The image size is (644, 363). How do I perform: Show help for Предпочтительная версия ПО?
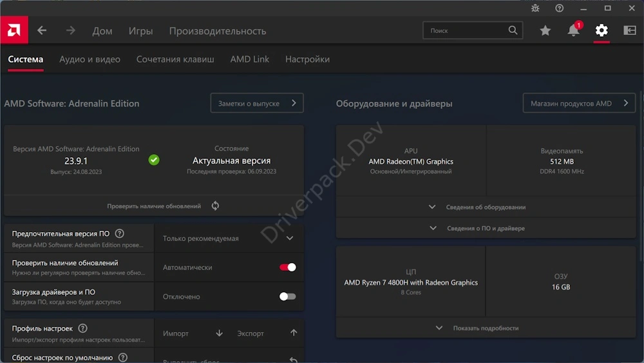(120, 233)
